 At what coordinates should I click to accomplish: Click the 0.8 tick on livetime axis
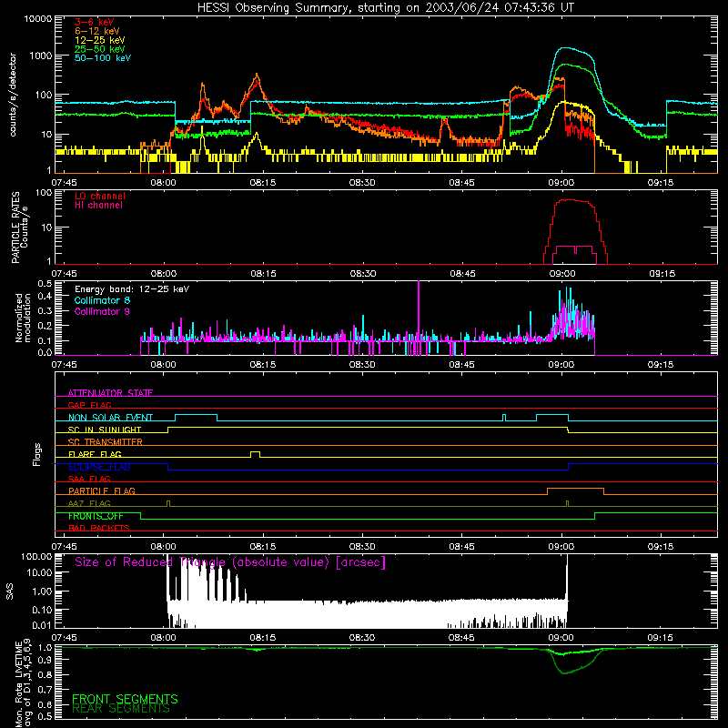click(x=45, y=675)
